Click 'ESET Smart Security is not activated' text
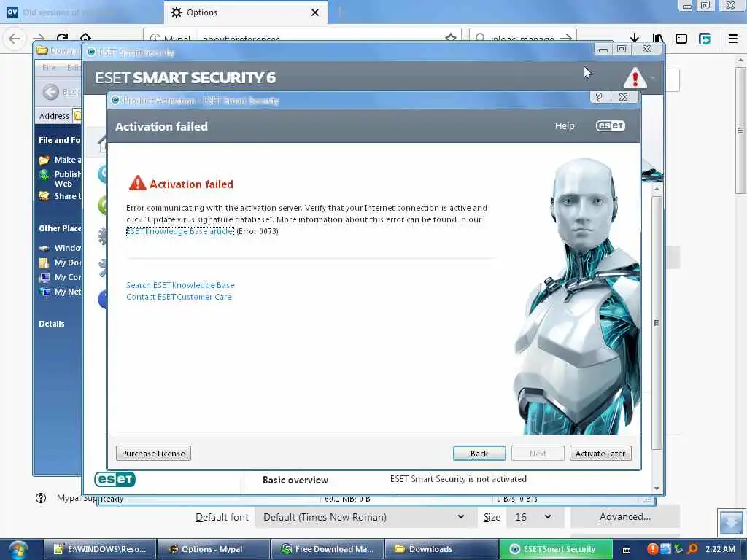Screen dimensions: 747x560 (458, 479)
